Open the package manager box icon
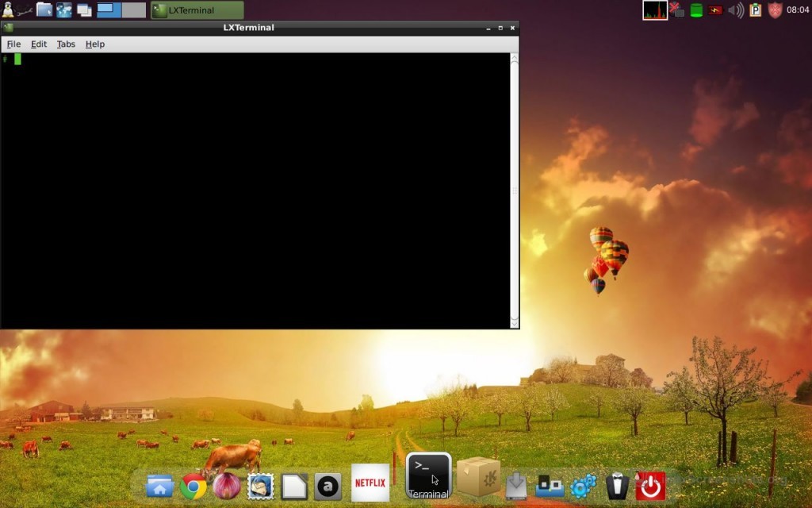This screenshot has width=812, height=508. (478, 477)
